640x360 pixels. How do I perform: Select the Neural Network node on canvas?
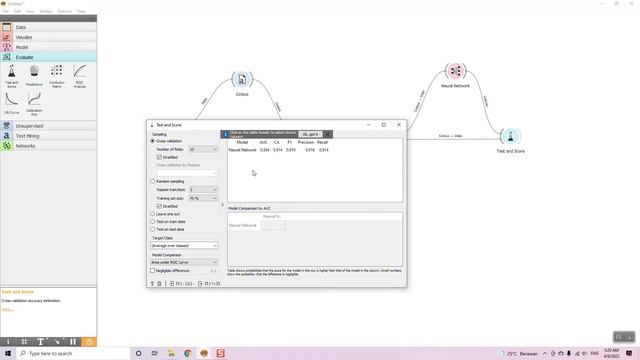(x=456, y=71)
